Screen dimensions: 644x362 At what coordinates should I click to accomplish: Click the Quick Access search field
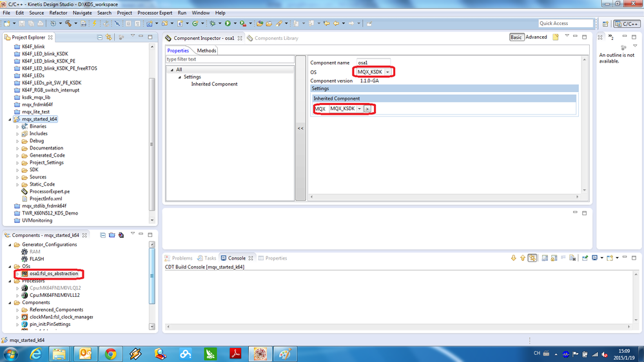click(x=565, y=23)
